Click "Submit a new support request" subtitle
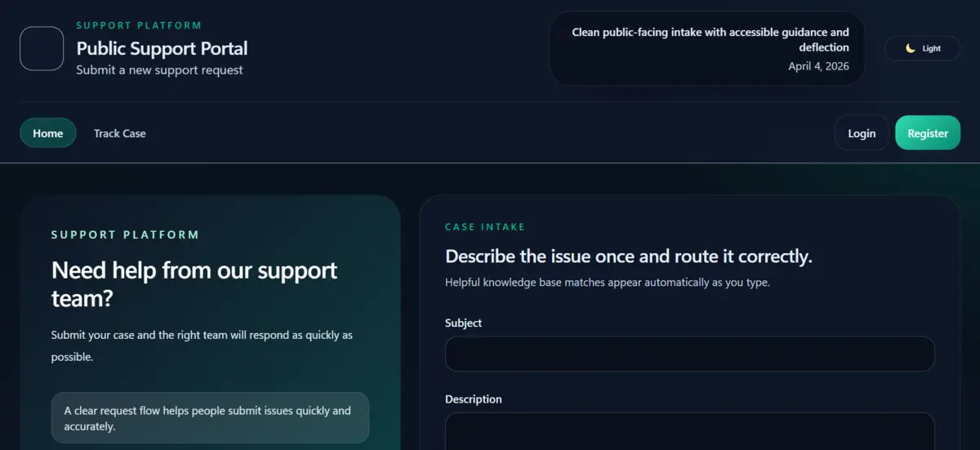Image resolution: width=980 pixels, height=450 pixels. coord(159,70)
